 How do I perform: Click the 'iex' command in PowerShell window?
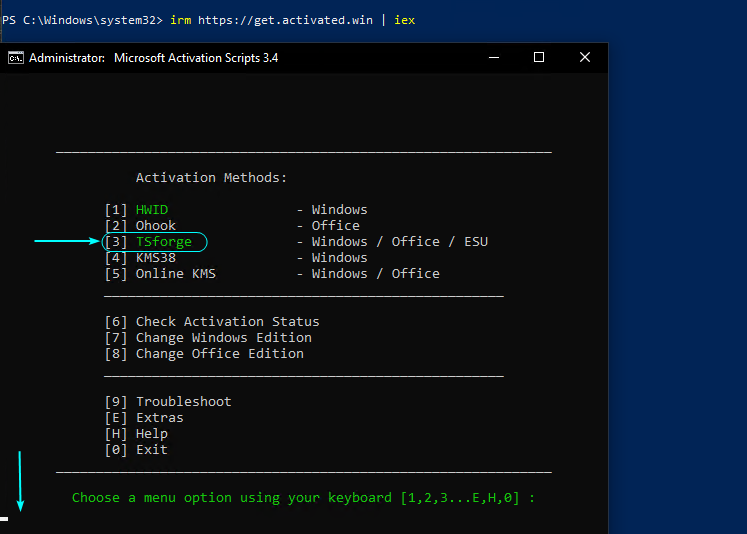[404, 20]
